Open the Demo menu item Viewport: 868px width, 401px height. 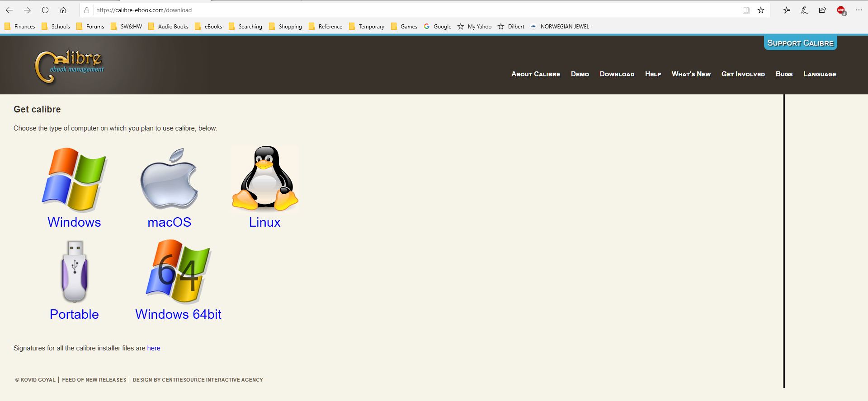coord(580,74)
